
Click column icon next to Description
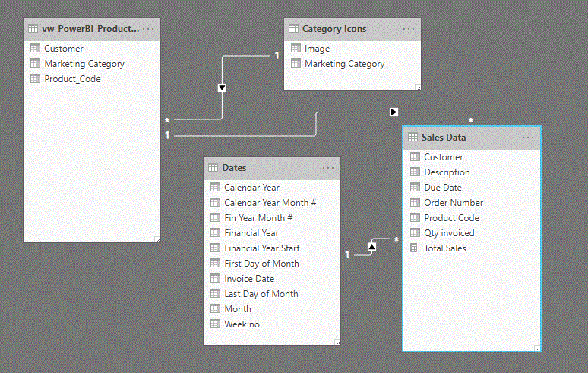click(x=415, y=172)
